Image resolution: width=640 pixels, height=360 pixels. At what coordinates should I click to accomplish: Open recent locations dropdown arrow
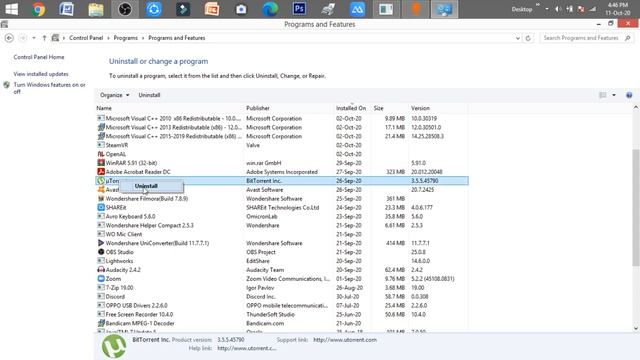coord(33,38)
